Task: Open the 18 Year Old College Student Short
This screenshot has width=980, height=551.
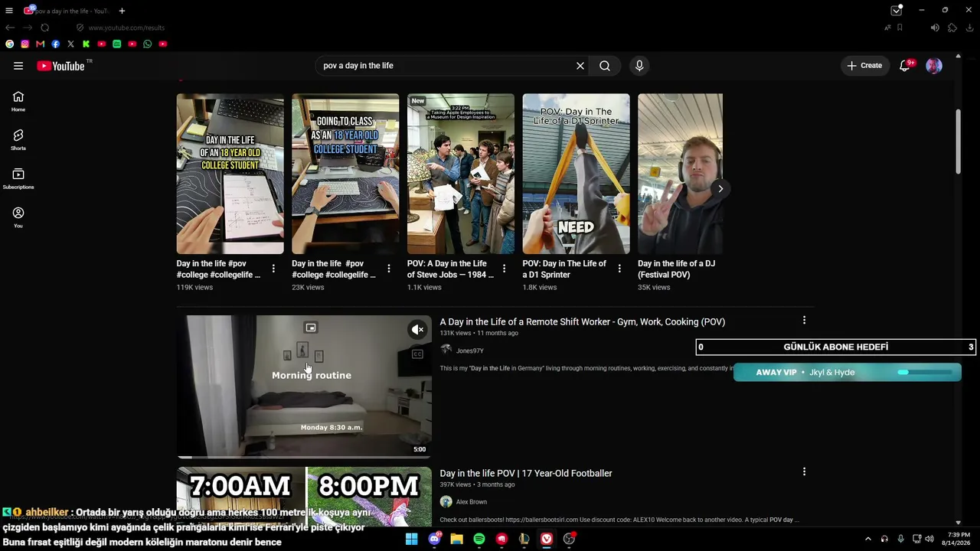Action: (230, 174)
